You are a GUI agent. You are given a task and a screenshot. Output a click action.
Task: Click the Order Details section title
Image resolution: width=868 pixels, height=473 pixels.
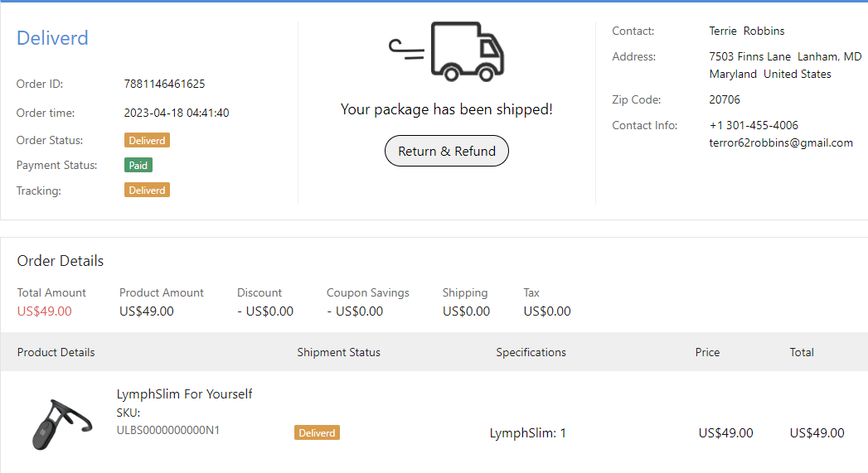61,261
